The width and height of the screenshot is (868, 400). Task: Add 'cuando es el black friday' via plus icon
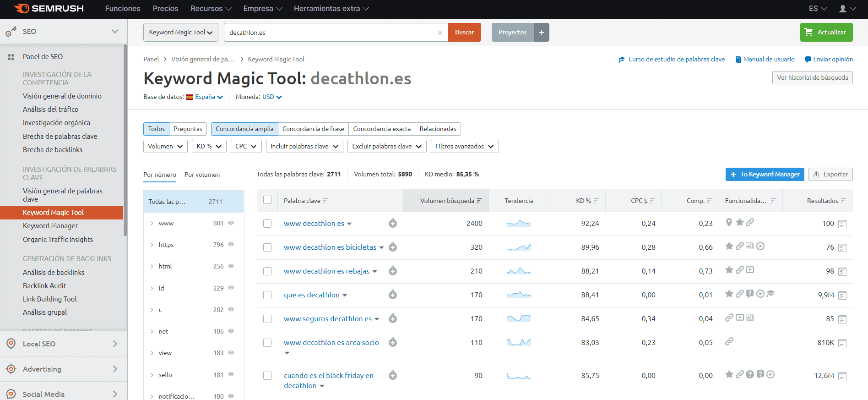393,375
